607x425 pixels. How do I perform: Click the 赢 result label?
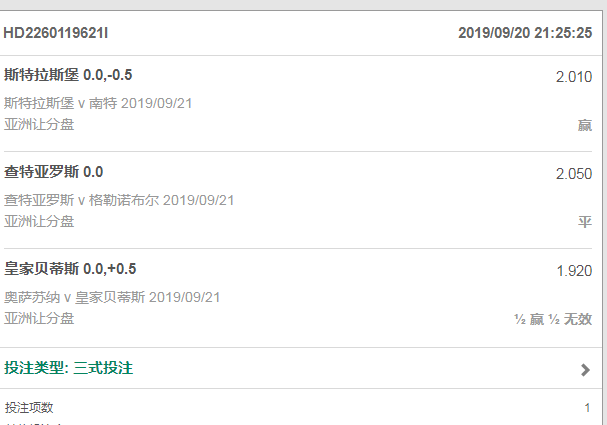click(585, 125)
